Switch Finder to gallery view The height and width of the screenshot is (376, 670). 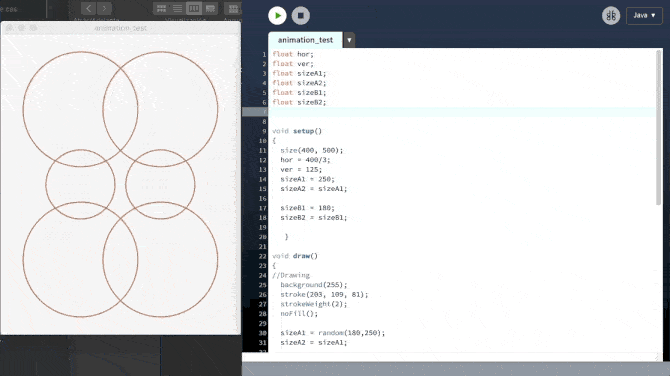point(210,9)
